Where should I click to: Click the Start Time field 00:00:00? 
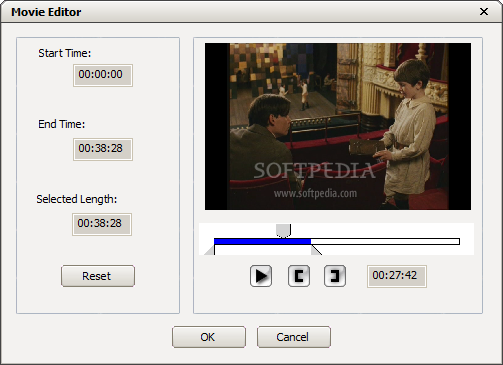point(103,75)
